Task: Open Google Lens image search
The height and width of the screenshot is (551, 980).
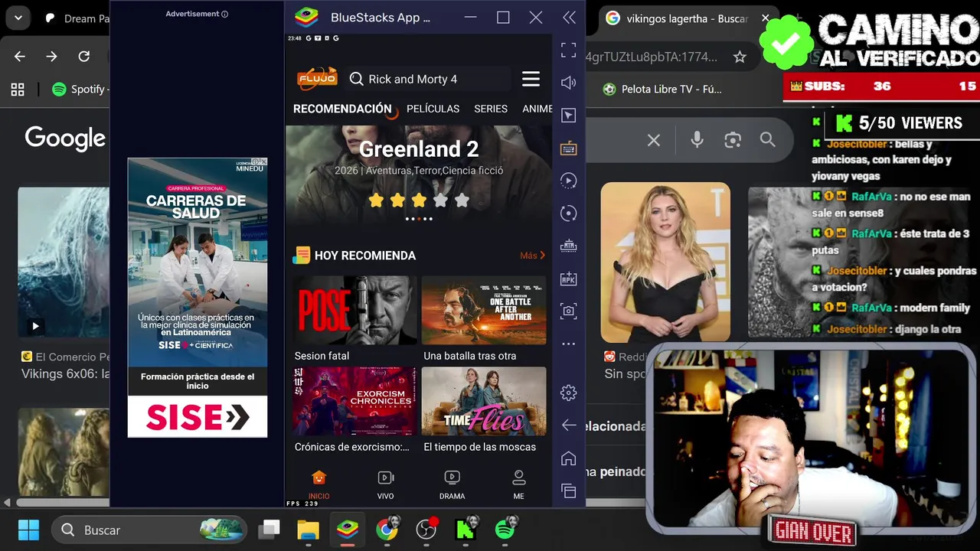Action: pyautogui.click(x=733, y=140)
